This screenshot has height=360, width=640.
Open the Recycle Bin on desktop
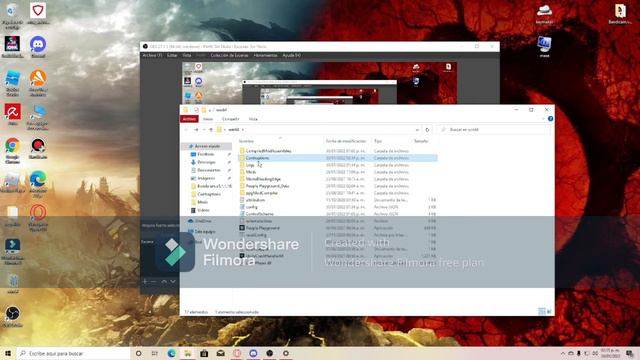pyautogui.click(x=12, y=15)
